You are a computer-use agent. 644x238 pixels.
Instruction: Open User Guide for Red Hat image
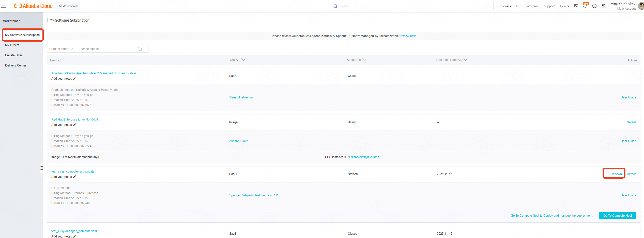(628, 141)
